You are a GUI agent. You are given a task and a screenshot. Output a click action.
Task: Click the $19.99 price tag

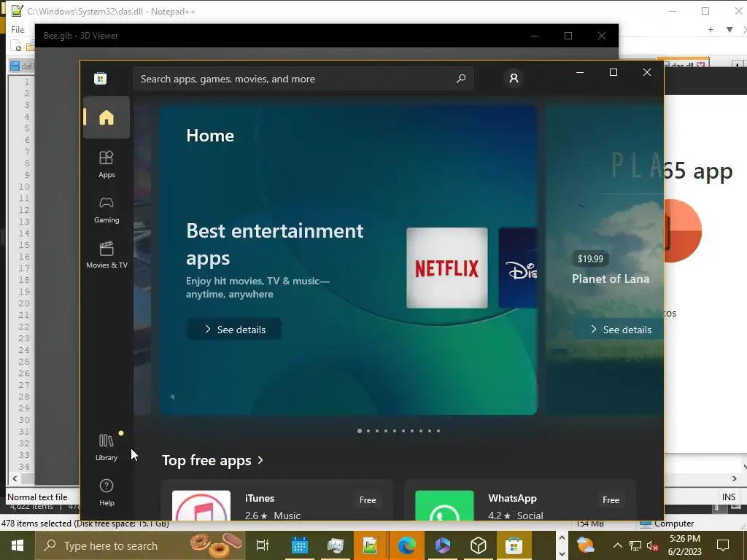click(590, 259)
